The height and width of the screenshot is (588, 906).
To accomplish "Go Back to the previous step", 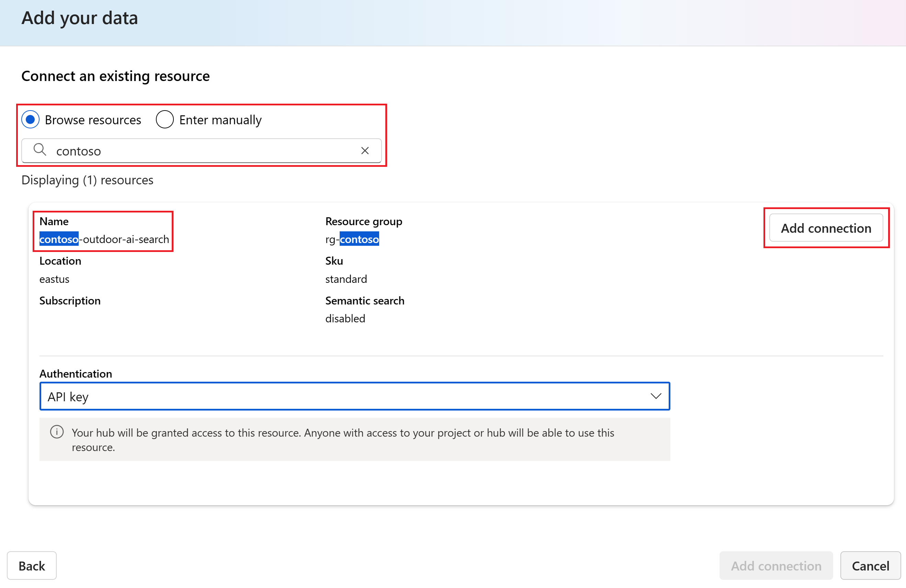I will [32, 566].
